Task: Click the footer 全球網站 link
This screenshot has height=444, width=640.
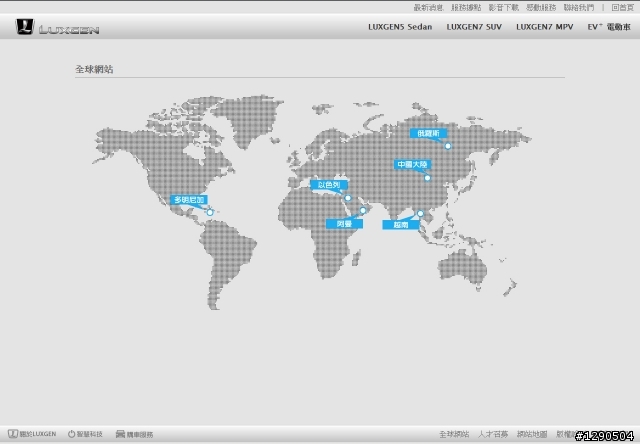Action: [454, 434]
